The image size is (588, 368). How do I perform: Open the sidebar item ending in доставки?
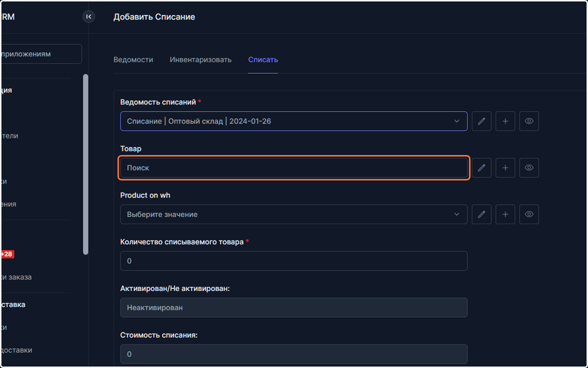tap(16, 350)
